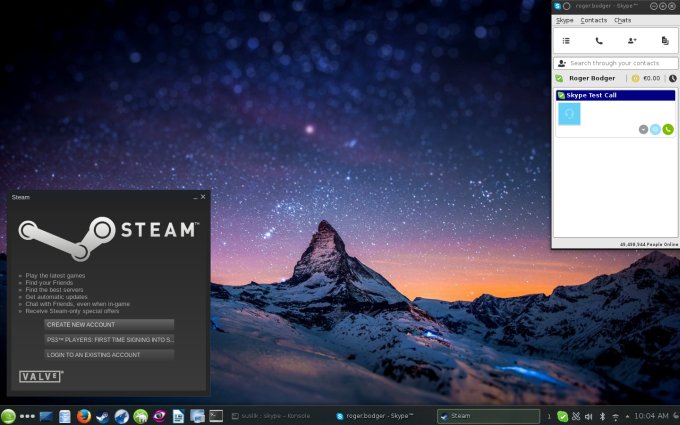680x425 pixels.
Task: Click the Skype logo icon in the window title bar
Action: (558, 6)
